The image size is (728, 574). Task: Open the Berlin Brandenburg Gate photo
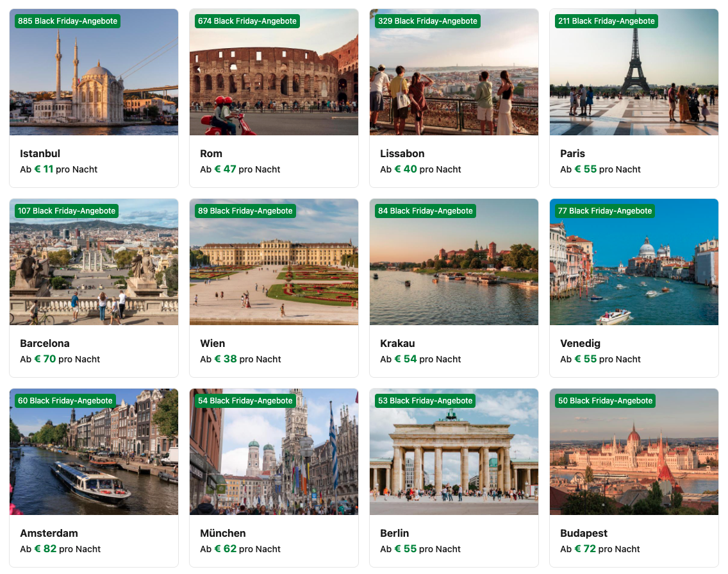(454, 452)
